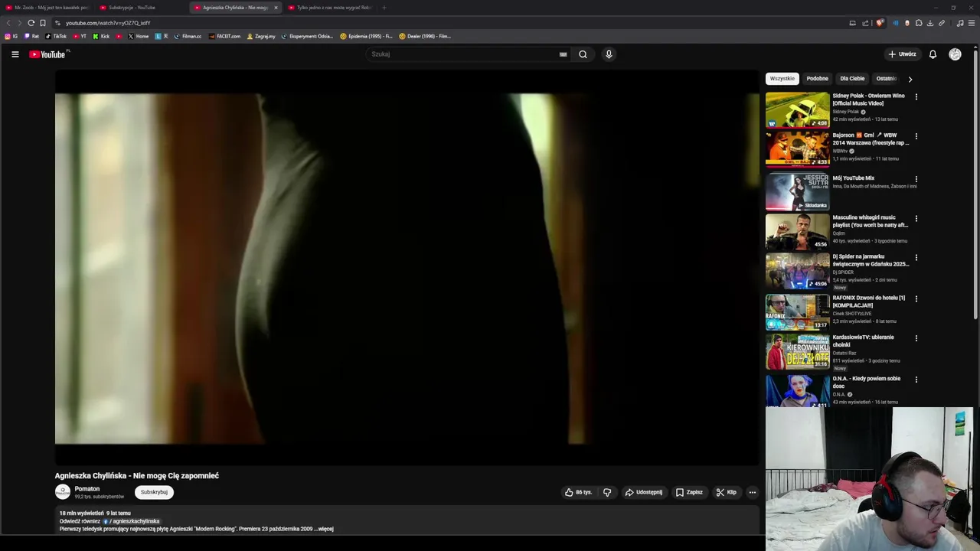Click the browser address bar URL
Image resolution: width=980 pixels, height=551 pixels.
coord(108,23)
